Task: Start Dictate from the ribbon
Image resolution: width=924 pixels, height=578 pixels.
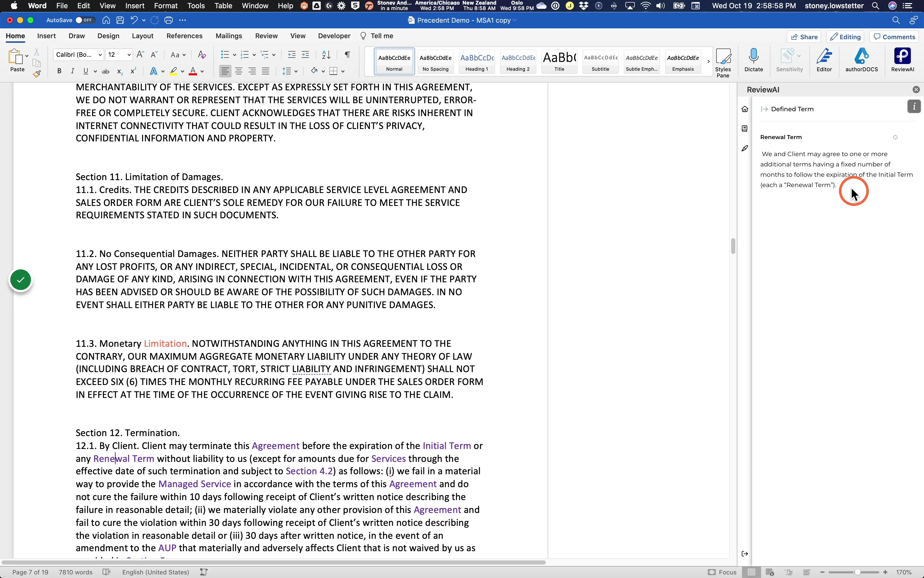Action: [754, 60]
